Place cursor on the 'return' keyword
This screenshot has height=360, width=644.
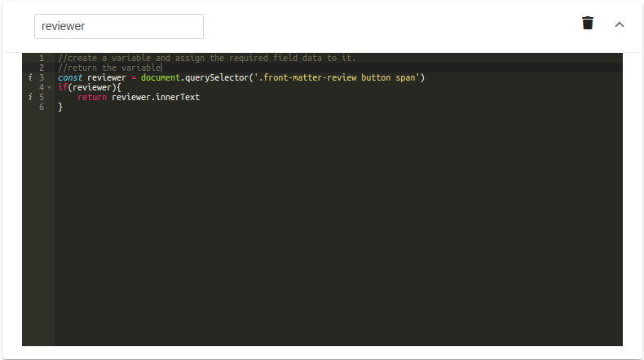coord(92,98)
